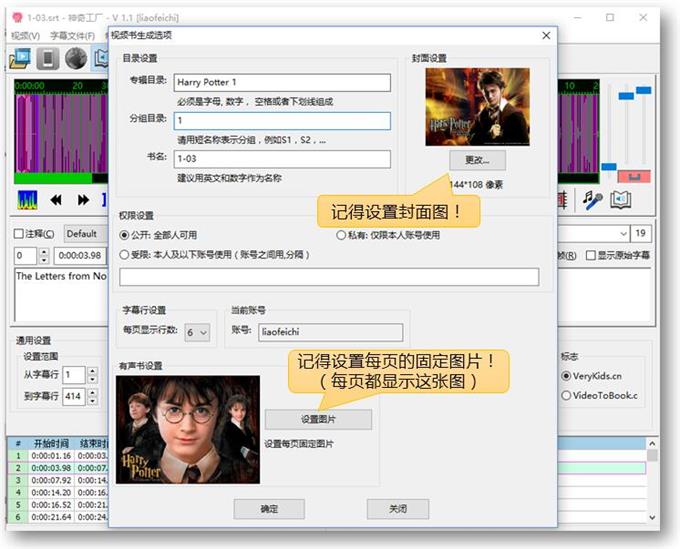Click the subtitle list scrollbar down arrow
Image resolution: width=680 pixels, height=549 pixels.
[x=652, y=517]
